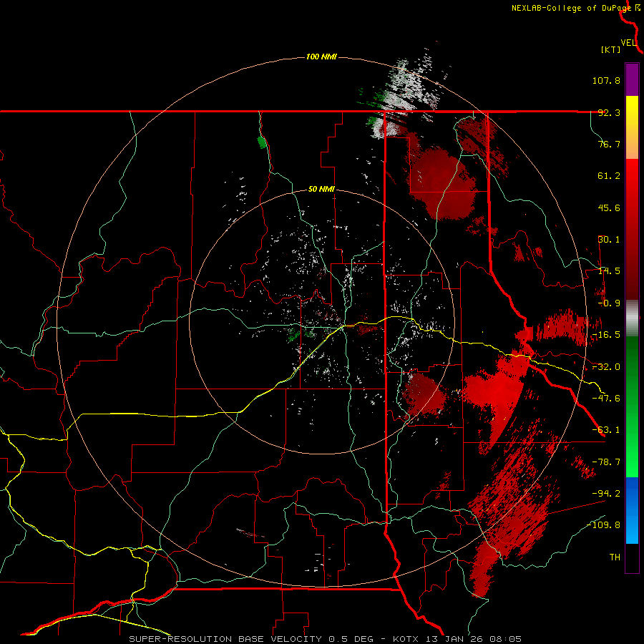The height and width of the screenshot is (644, 644).
Task: Select the -32.0 legend value
Action: point(606,367)
